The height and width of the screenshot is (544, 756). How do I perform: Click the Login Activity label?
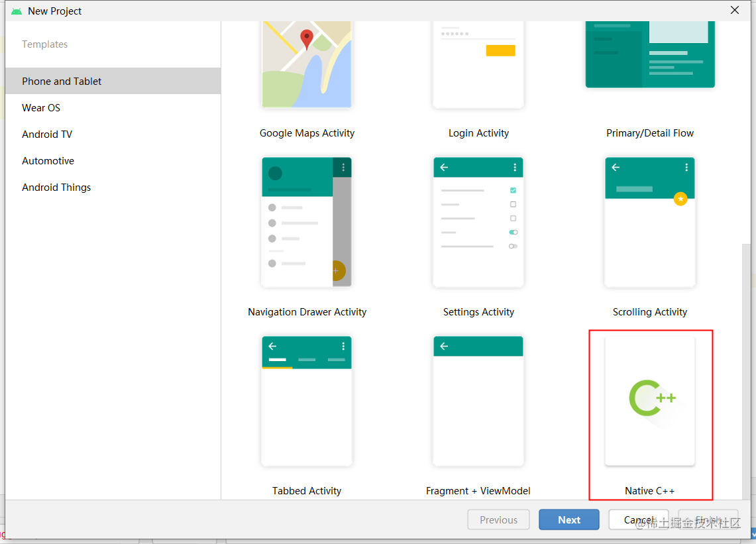pos(479,133)
